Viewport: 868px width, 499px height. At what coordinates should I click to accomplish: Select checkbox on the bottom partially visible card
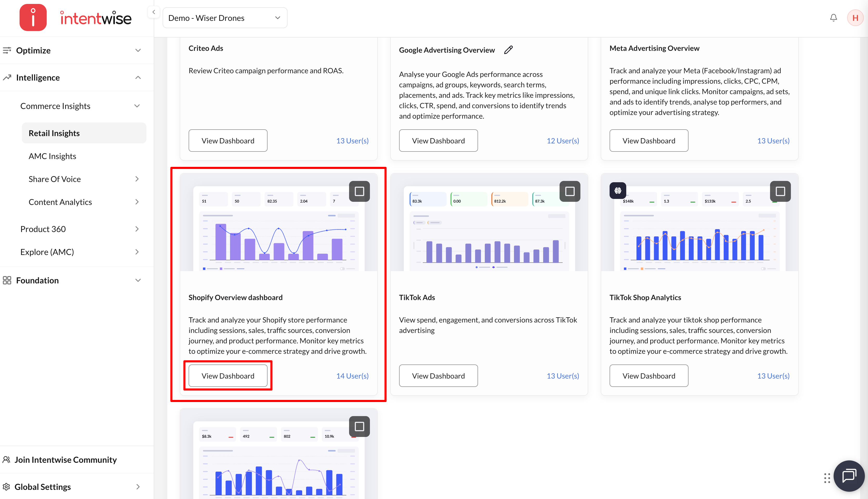click(359, 426)
